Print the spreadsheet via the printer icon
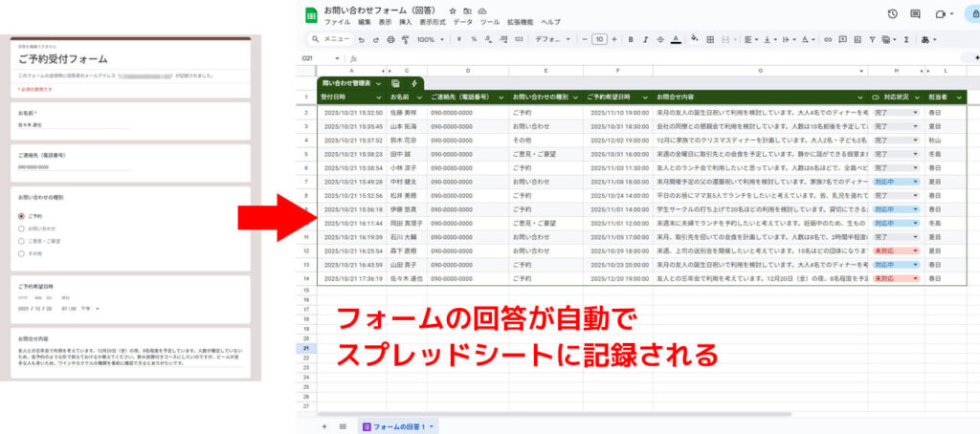The width and height of the screenshot is (980, 434). [390, 39]
